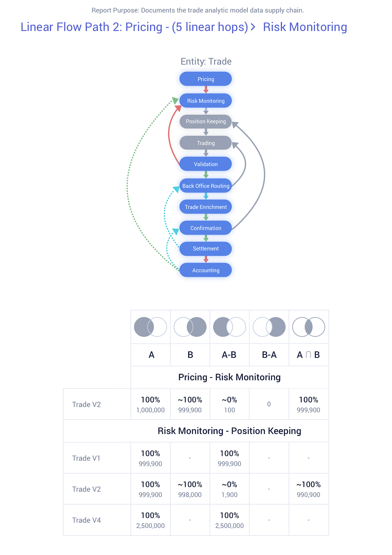Select the Trade Enrichment node
Screen dimensions: 392x555
pos(206,207)
